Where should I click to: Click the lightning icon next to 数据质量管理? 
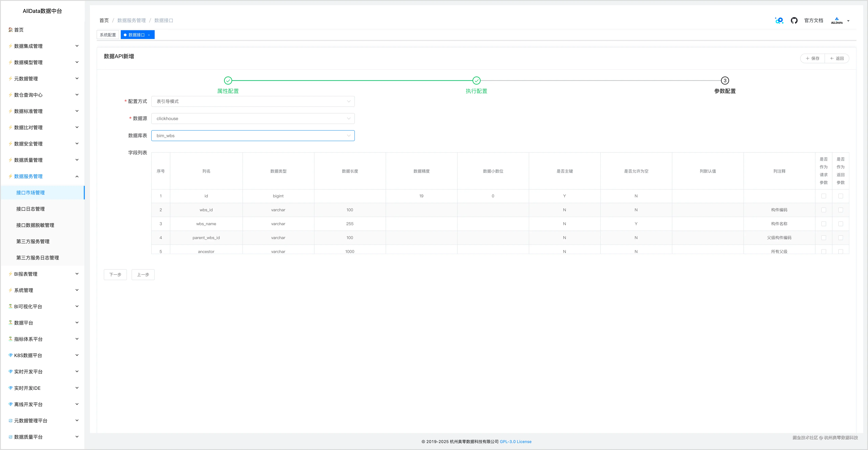(x=11, y=160)
